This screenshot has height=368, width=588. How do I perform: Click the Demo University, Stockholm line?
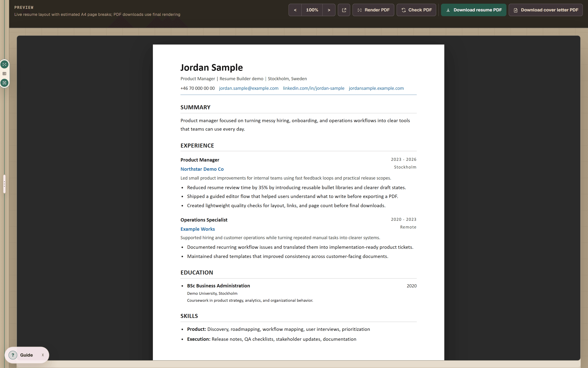(x=212, y=293)
